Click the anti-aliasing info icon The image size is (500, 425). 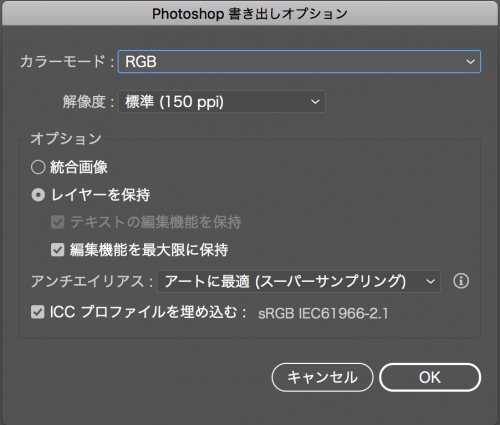pyautogui.click(x=461, y=281)
